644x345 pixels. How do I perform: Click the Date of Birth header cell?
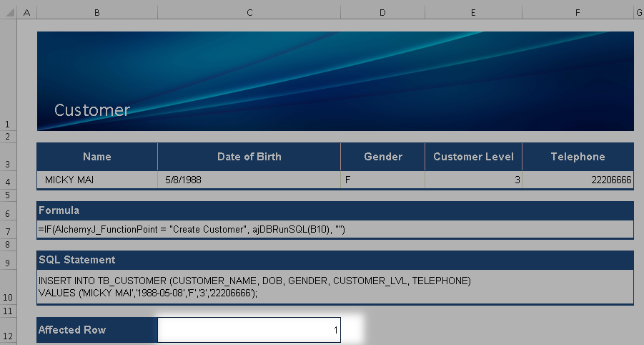(249, 157)
